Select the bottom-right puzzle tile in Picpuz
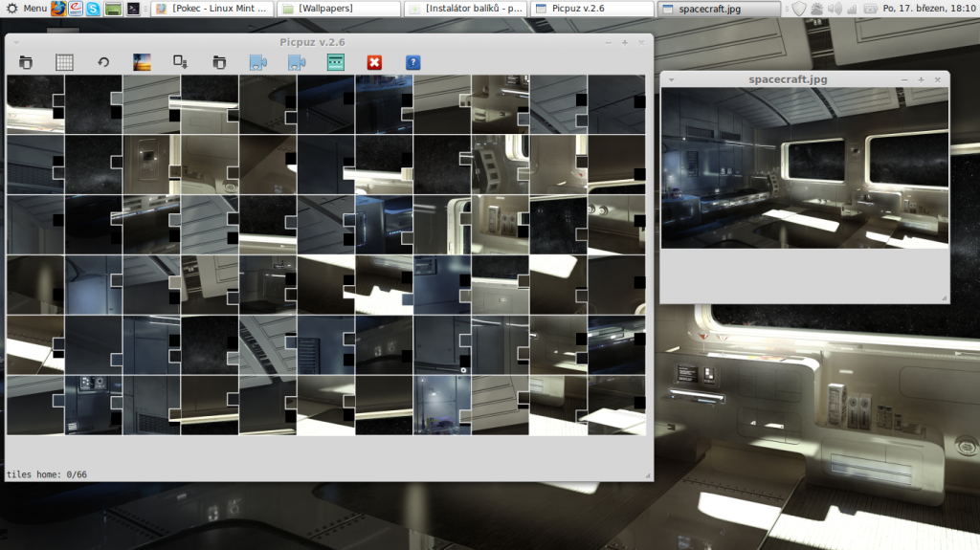 pyautogui.click(x=616, y=405)
